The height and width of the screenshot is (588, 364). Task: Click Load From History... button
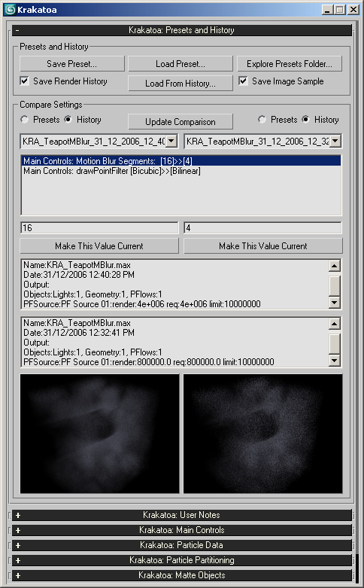180,84
